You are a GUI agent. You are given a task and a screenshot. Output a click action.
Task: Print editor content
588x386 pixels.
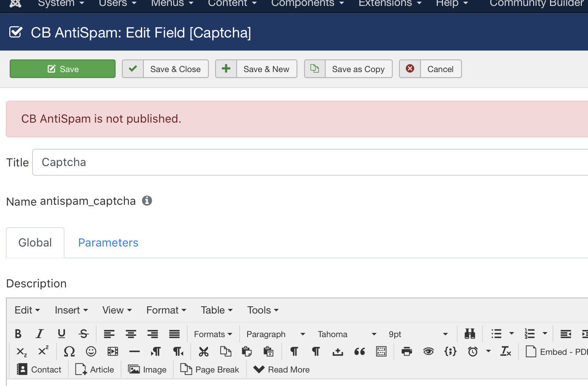pyautogui.click(x=407, y=351)
